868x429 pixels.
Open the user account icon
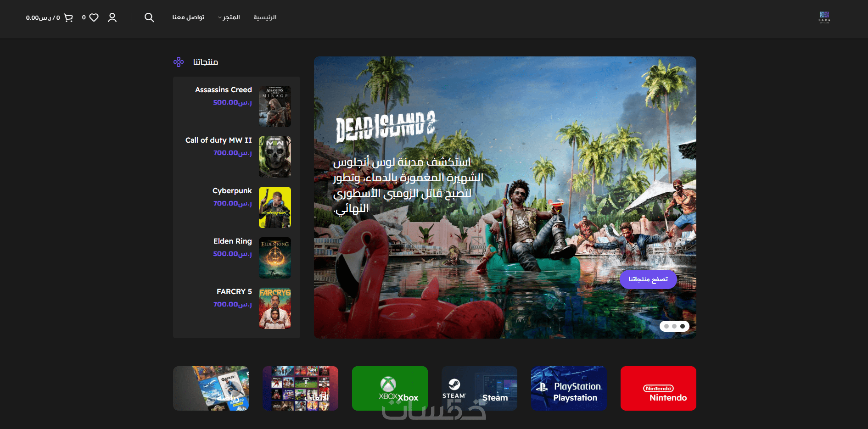112,17
